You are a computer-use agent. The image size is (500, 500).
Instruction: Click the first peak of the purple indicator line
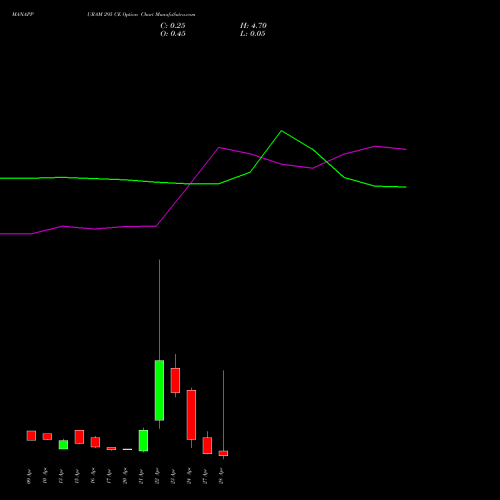click(219, 147)
